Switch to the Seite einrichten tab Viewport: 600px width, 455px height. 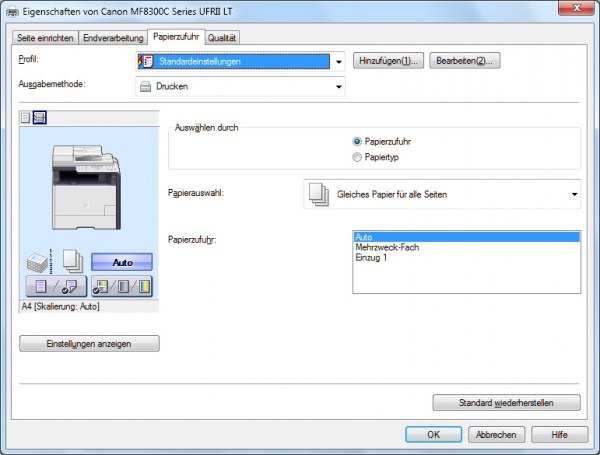46,38
